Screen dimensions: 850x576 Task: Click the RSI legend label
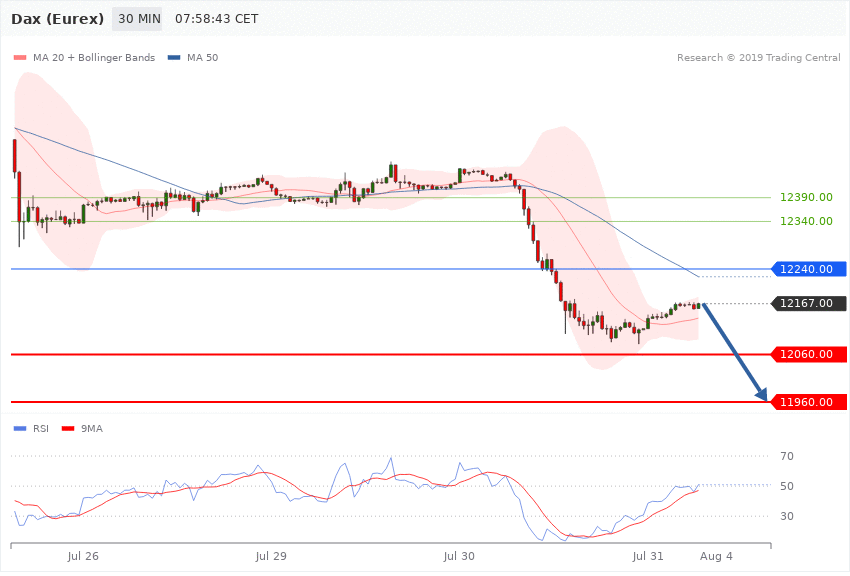tap(41, 429)
